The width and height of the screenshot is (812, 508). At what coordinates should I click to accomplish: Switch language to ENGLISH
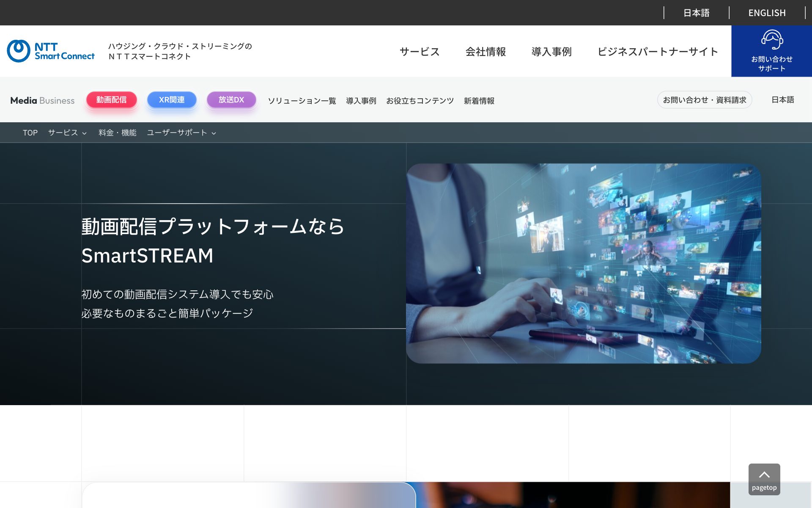767,13
